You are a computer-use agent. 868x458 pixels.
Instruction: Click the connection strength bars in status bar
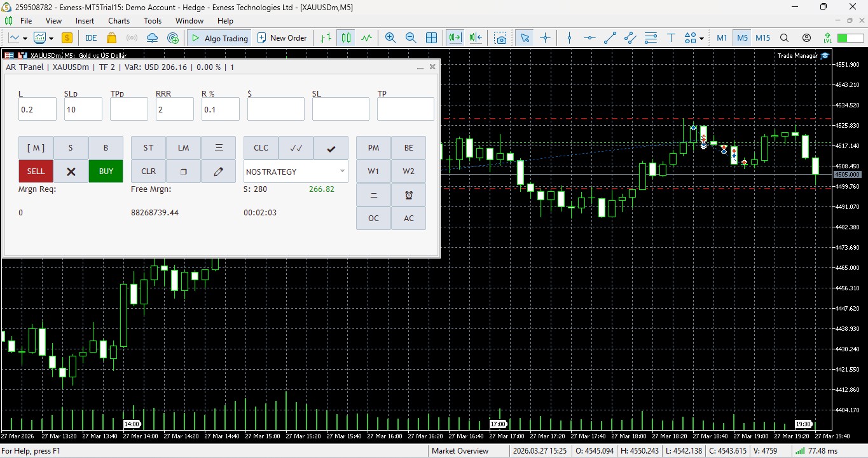[799, 451]
